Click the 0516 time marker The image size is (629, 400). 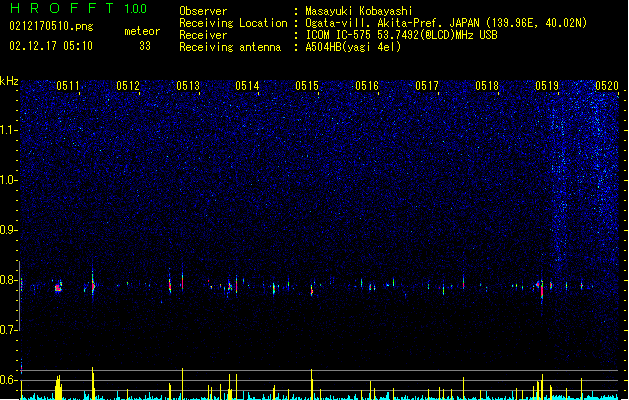367,86
